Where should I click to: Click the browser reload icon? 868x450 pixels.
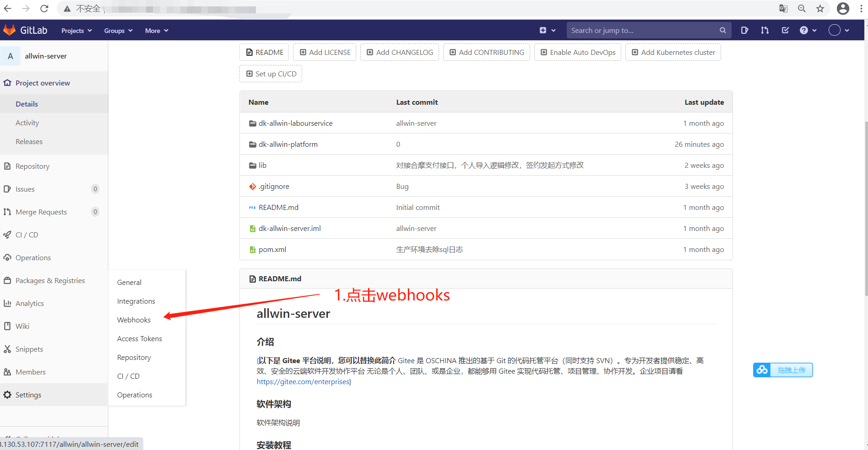point(44,8)
